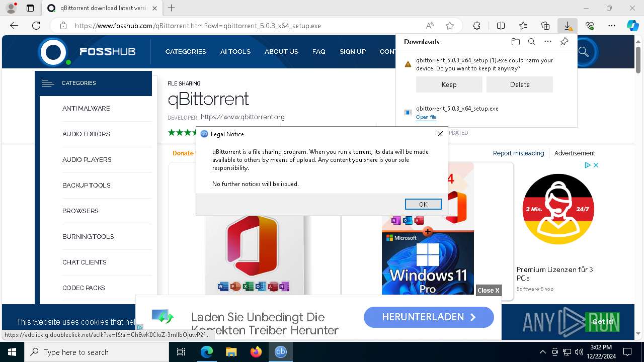The width and height of the screenshot is (644, 362).
Task: Open the Windows Start menu
Action: (12, 352)
